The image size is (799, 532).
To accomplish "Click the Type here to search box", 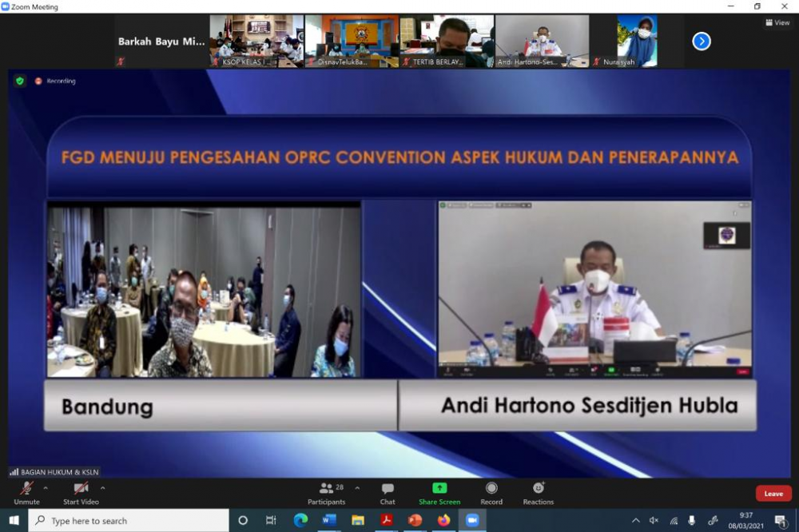I will click(x=129, y=520).
